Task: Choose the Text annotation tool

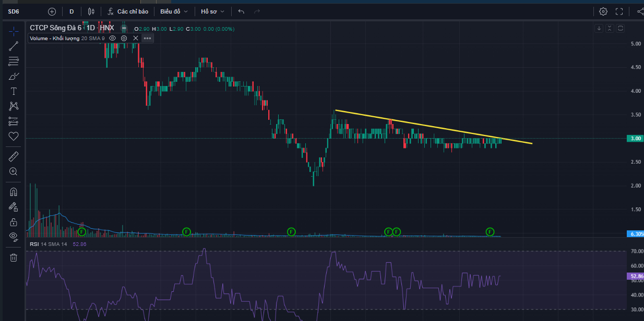Action: (14, 91)
